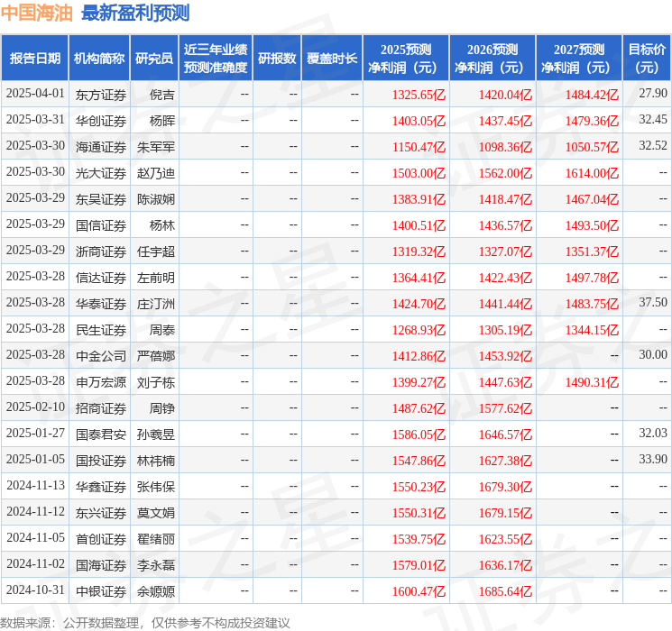672x631 pixels.
Task: Select the value 1679.30亿
Action: [506, 487]
